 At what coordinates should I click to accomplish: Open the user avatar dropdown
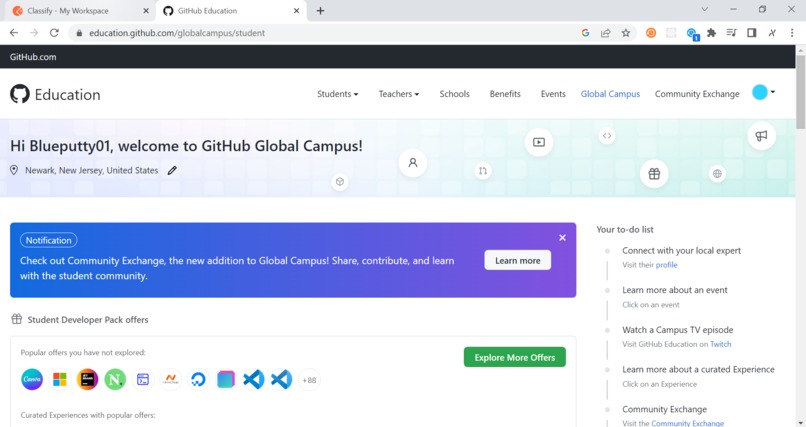[764, 92]
